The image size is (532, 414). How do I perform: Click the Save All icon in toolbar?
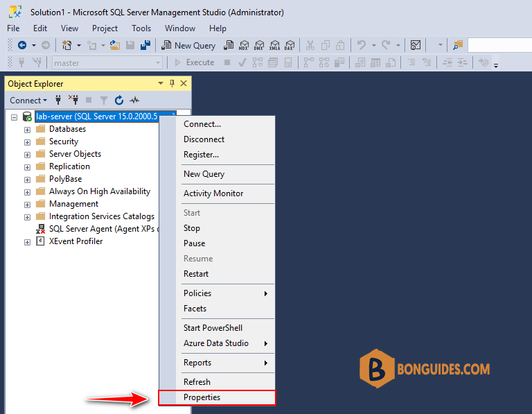[145, 45]
